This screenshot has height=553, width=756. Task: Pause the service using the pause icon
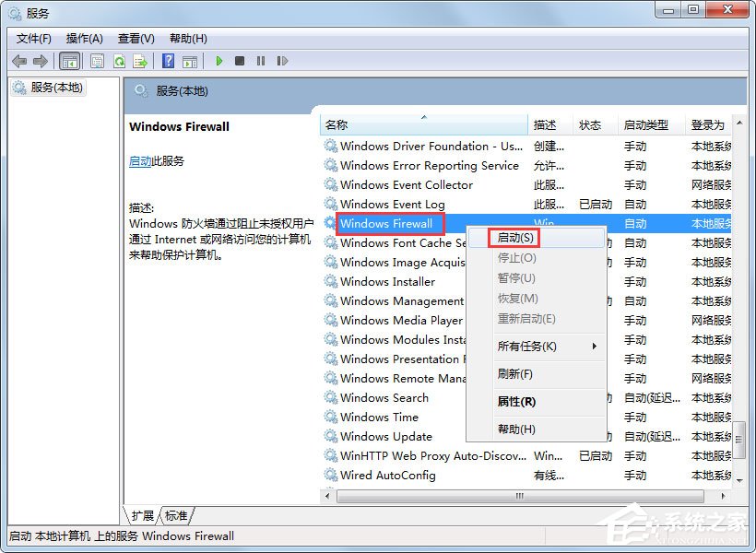tap(261, 61)
